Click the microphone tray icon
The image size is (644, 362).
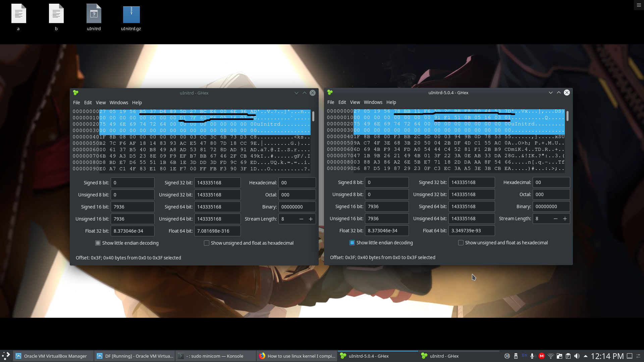point(532,356)
